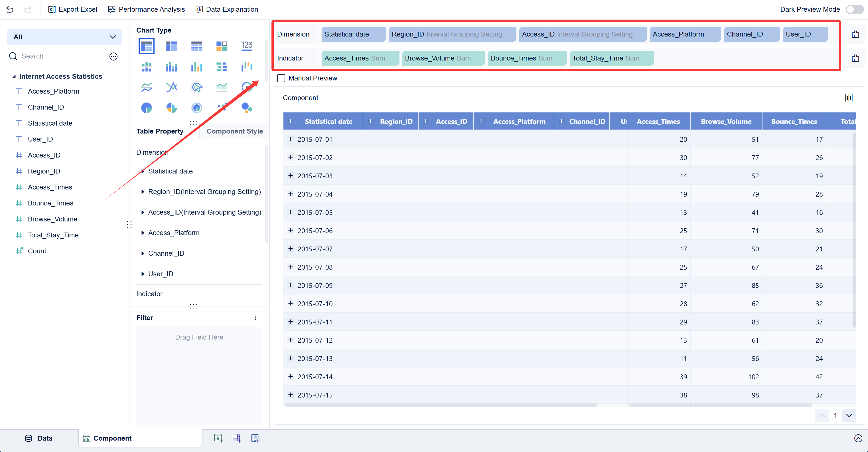The image size is (868, 452).
Task: Expand the 2015-07-01 row in the table
Action: [291, 139]
